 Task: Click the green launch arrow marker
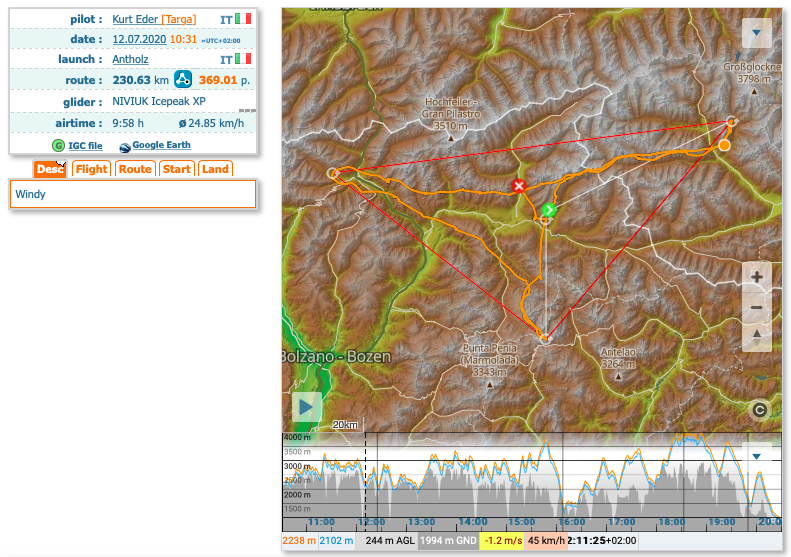click(549, 210)
